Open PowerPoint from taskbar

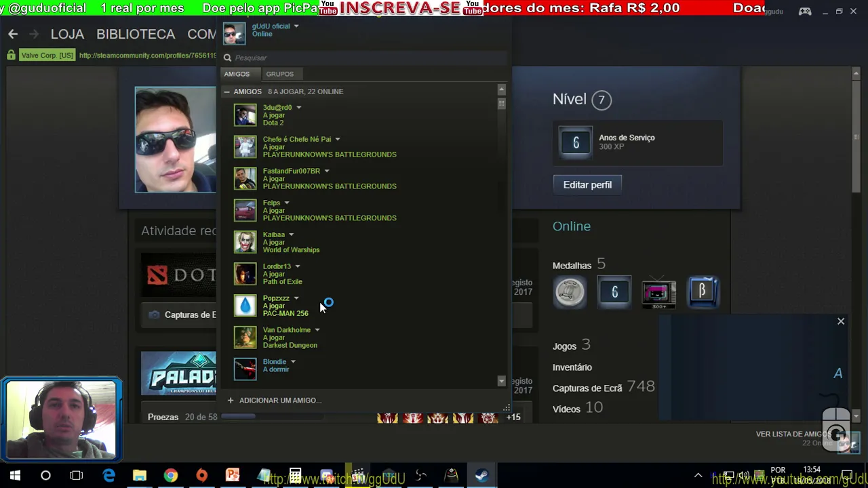233,475
